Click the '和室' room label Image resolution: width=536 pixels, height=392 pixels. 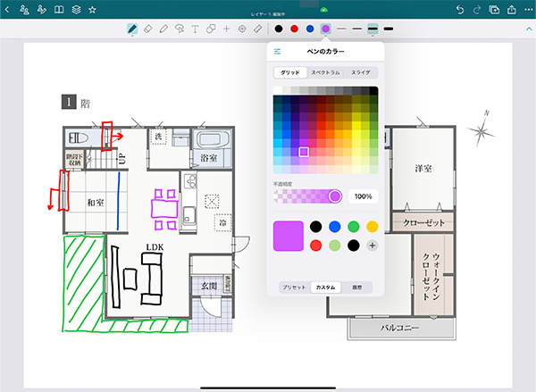click(96, 203)
